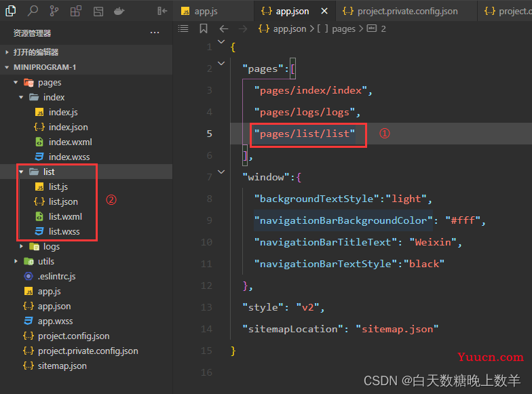Click the "#fff" color value
The image size is (532, 394).
pyautogui.click(x=463, y=221)
